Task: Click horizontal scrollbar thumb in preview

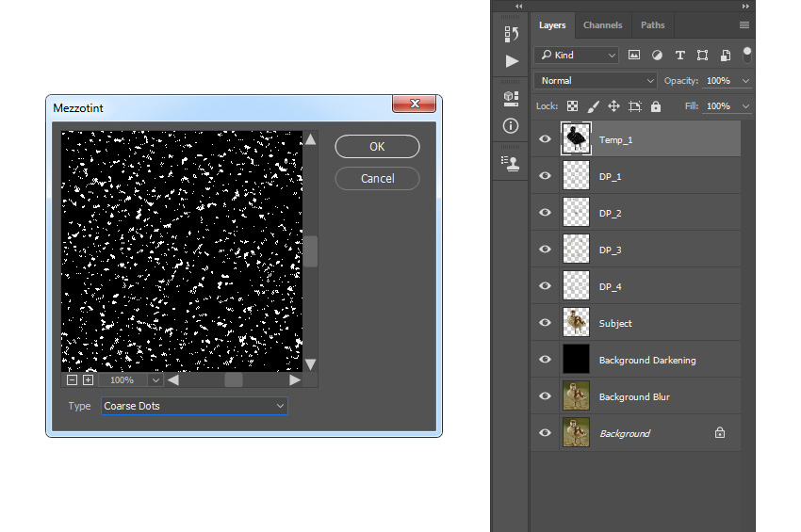Action: (x=234, y=379)
